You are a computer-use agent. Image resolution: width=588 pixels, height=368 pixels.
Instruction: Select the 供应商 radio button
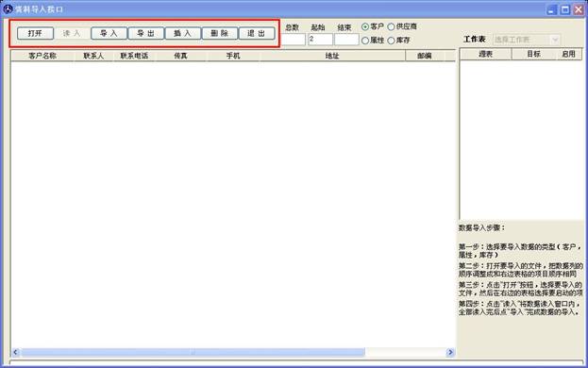391,27
